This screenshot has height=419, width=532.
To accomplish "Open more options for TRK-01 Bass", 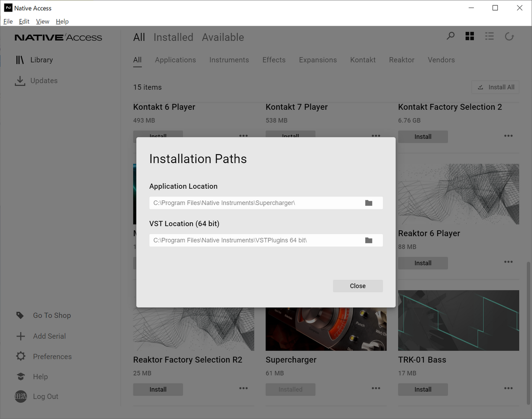I will 508,388.
